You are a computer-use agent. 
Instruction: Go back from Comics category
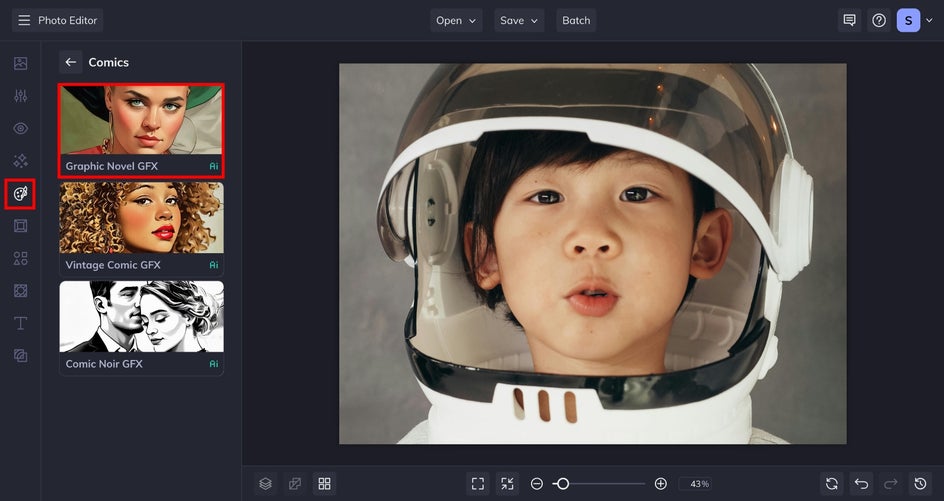pos(70,62)
